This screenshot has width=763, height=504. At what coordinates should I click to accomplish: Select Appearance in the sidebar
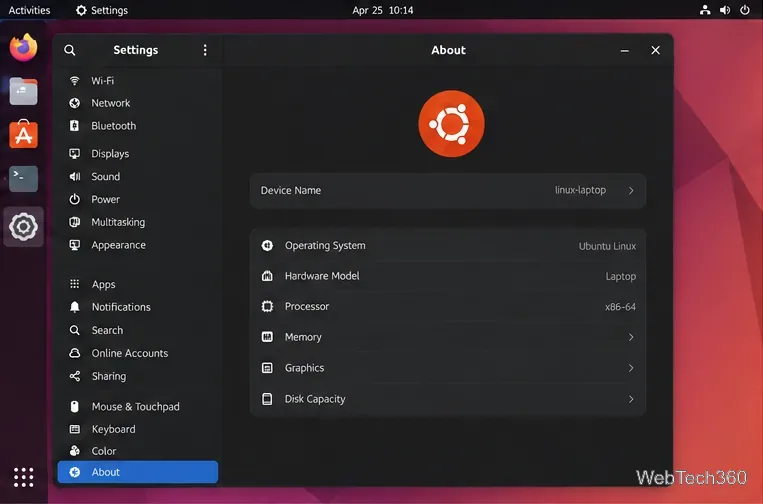(138, 245)
